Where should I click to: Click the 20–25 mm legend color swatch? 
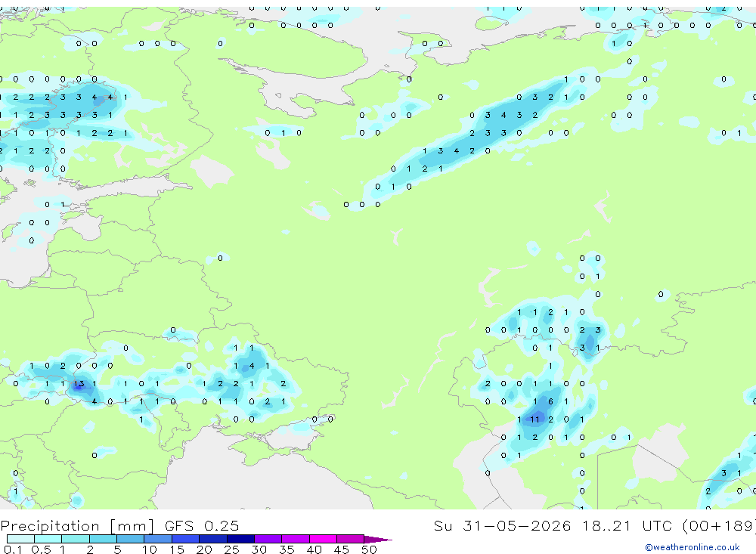pos(212,539)
